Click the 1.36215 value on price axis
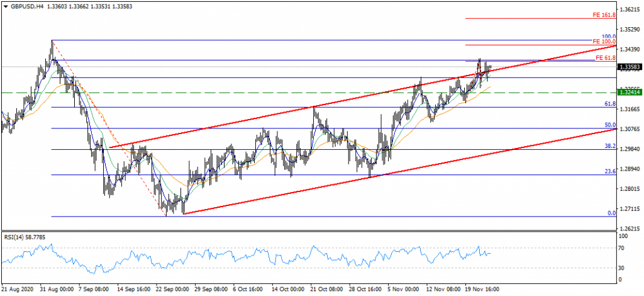644x296 pixels. click(x=629, y=9)
